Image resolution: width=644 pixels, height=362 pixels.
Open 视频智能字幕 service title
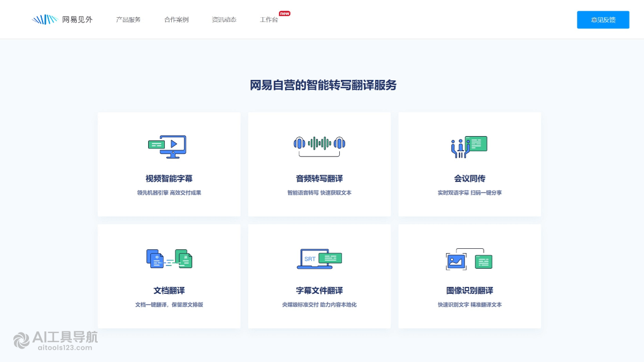(x=169, y=179)
